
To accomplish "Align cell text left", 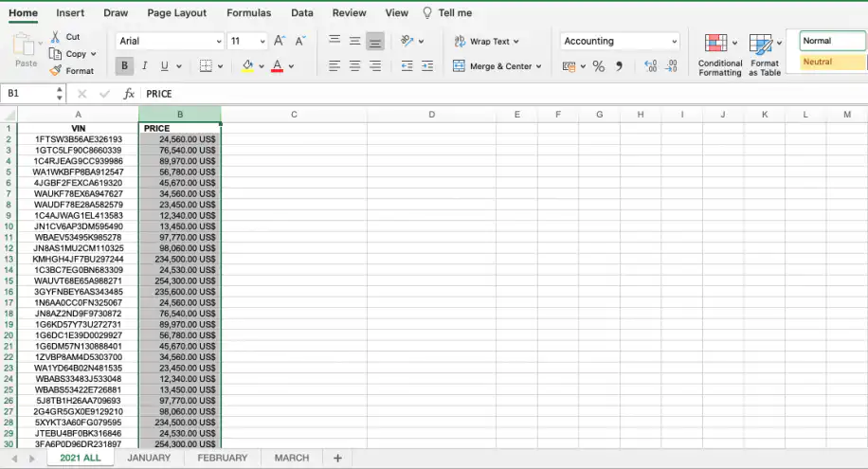I will coord(335,66).
